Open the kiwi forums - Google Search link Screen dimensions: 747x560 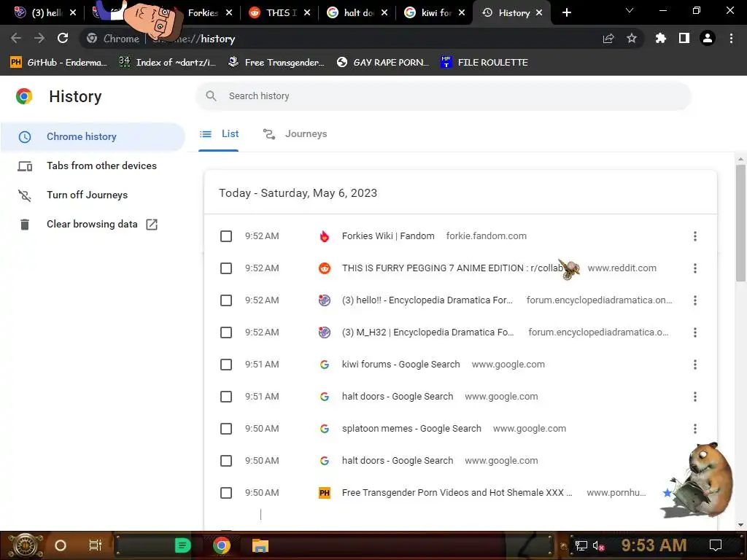coord(400,365)
